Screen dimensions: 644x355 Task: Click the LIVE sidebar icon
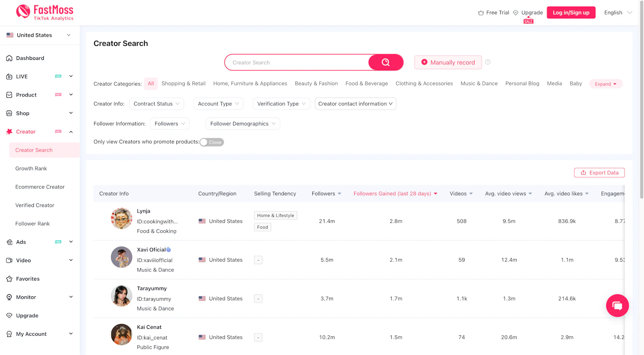point(9,77)
